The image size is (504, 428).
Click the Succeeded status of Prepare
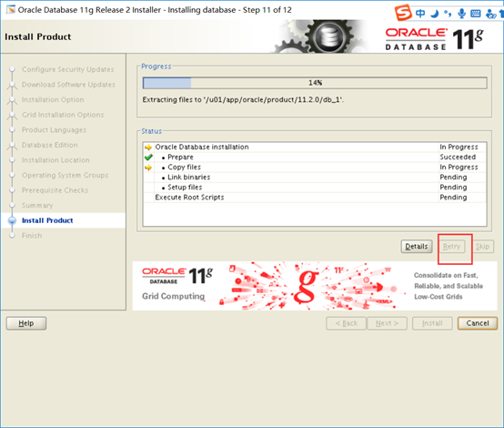point(458,157)
